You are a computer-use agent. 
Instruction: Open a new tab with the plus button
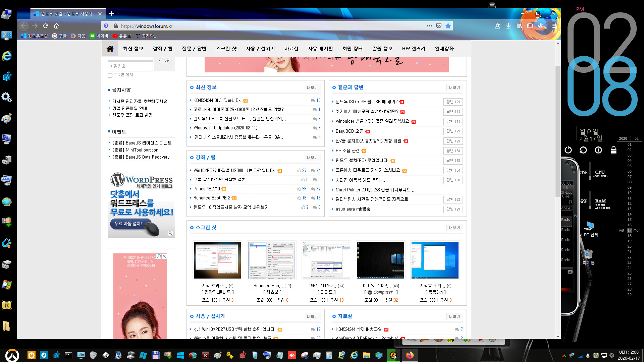tap(111, 13)
